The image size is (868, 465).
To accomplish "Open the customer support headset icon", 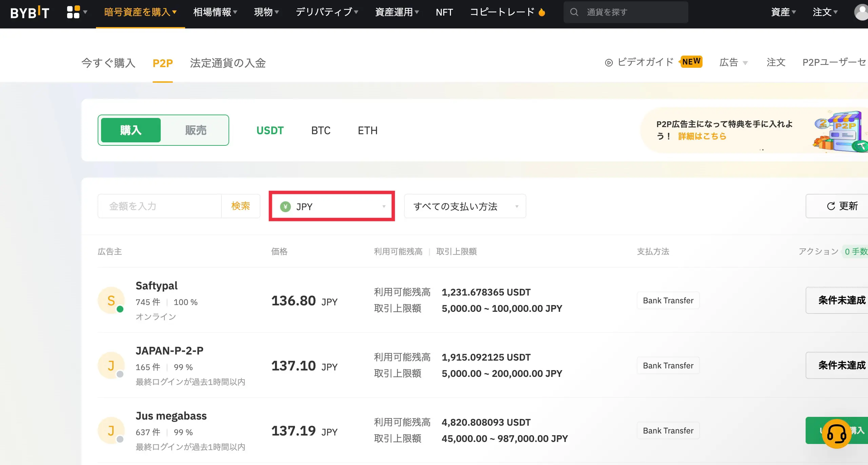I will pos(836,433).
